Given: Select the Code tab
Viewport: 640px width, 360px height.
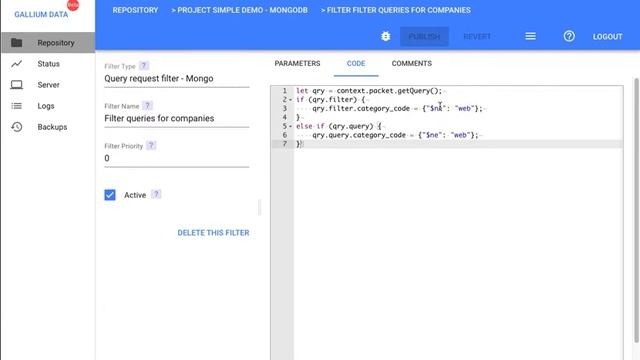Looking at the screenshot, I should [x=356, y=64].
